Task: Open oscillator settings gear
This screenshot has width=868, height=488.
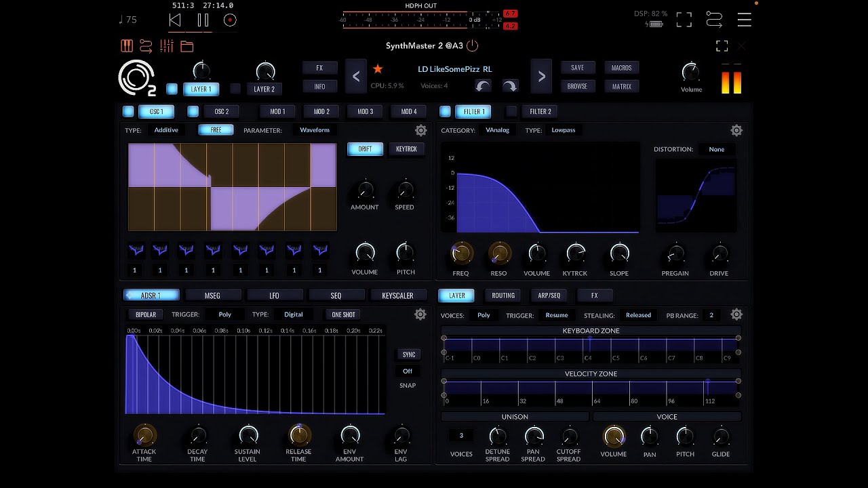Action: tap(421, 130)
